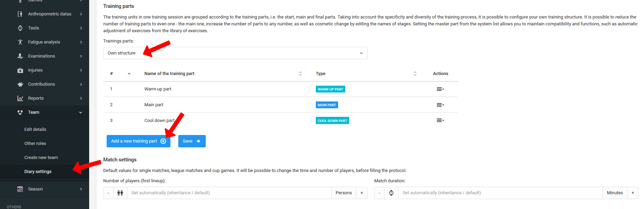This screenshot has height=209, width=644.
Task: Click the Contributions piggy bank icon
Action: pos(20,84)
